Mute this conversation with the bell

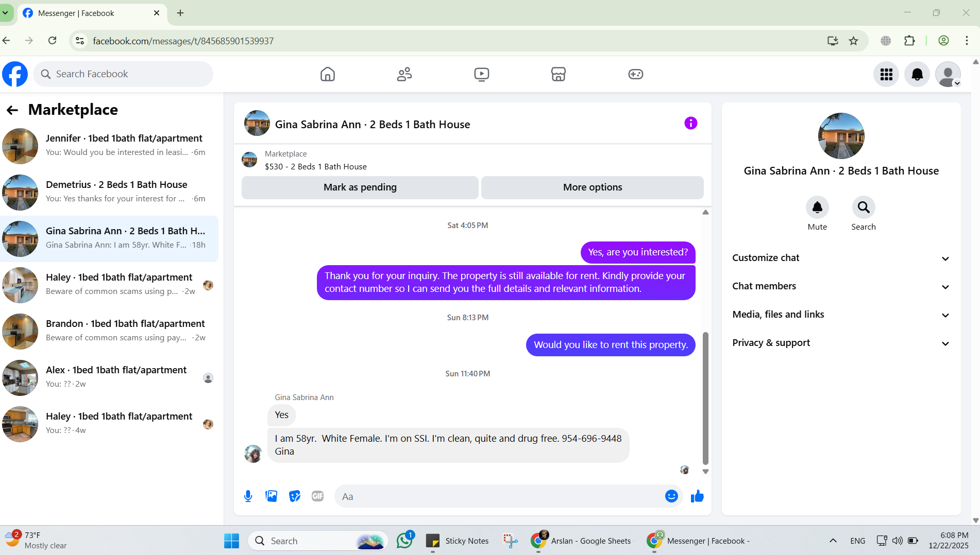tap(817, 207)
